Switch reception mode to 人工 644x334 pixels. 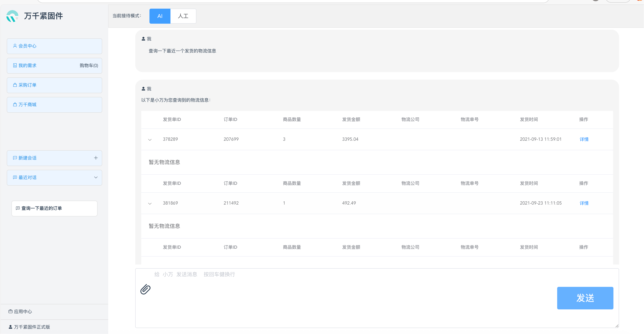pyautogui.click(x=183, y=16)
